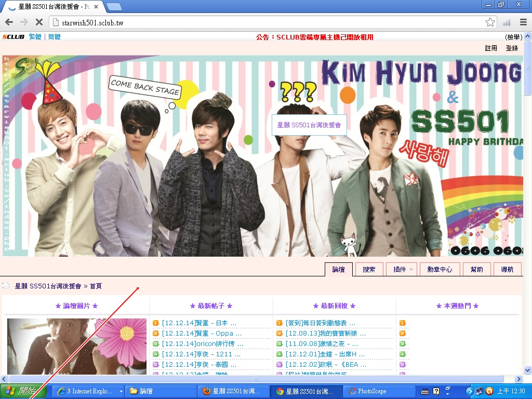Select the 搜索 navigation tab
This screenshot has height=399, width=532.
(369, 270)
